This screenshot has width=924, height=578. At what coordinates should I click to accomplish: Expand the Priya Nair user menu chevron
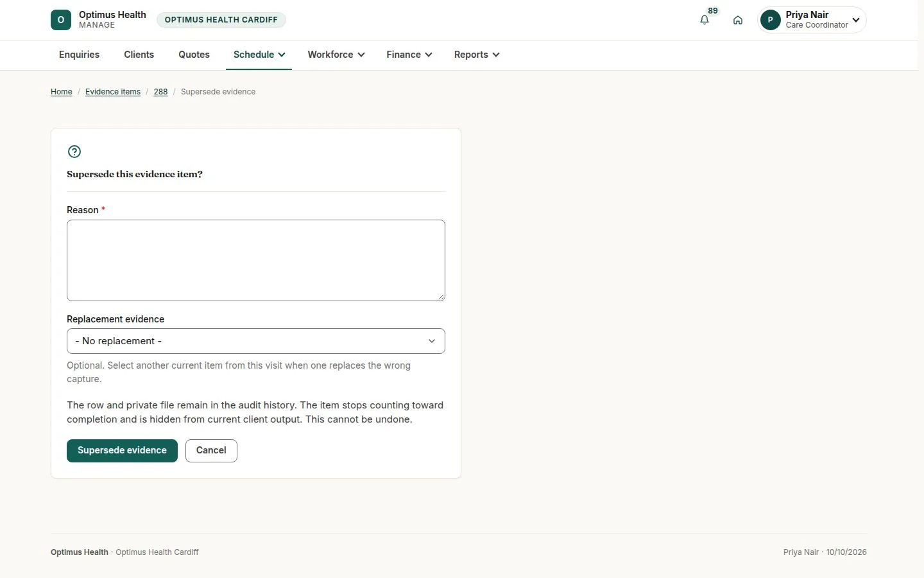click(856, 20)
